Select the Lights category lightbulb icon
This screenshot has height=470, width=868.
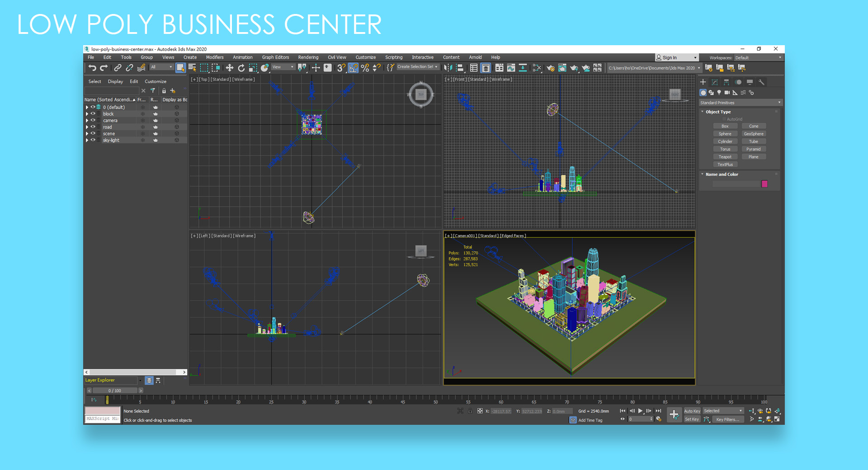click(x=719, y=93)
